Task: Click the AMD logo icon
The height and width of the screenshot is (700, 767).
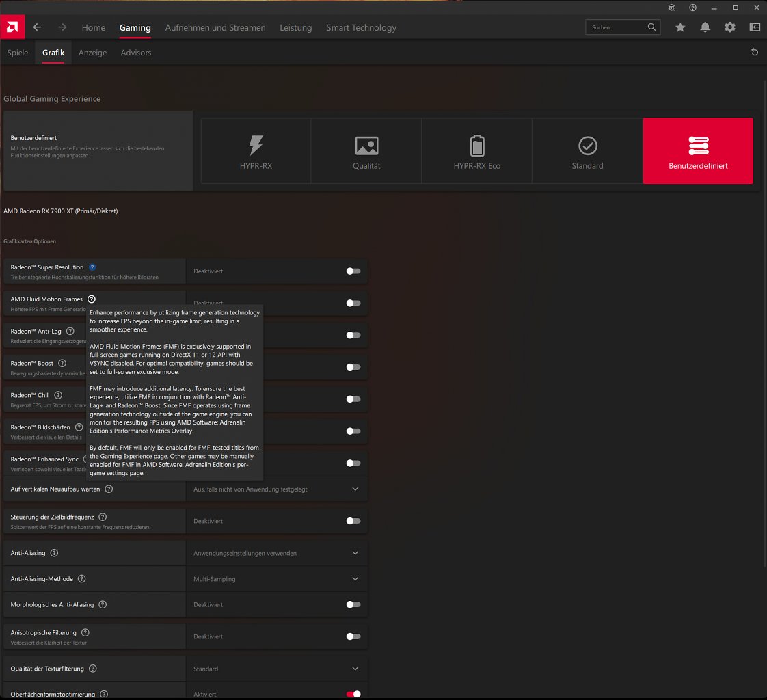Action: click(12, 27)
